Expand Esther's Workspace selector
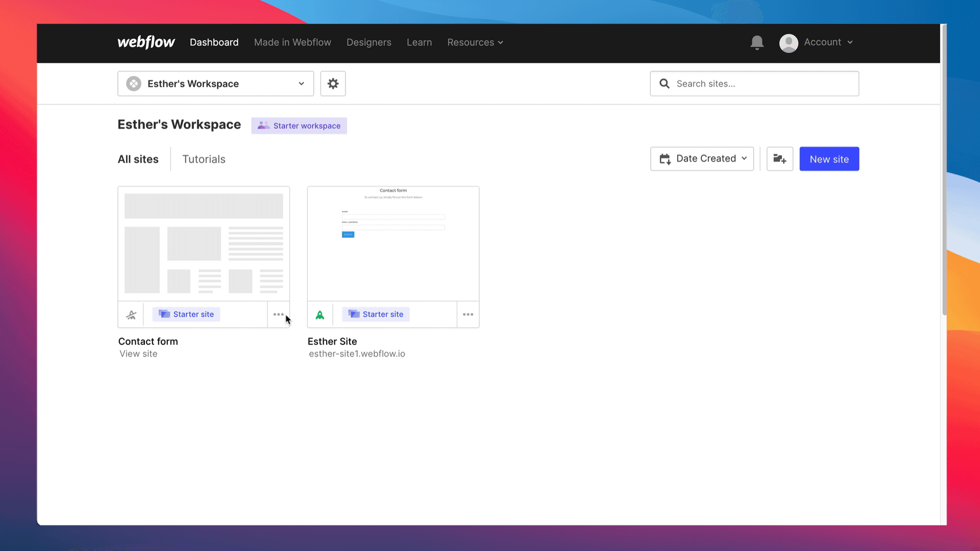This screenshot has width=980, height=551. coord(215,84)
